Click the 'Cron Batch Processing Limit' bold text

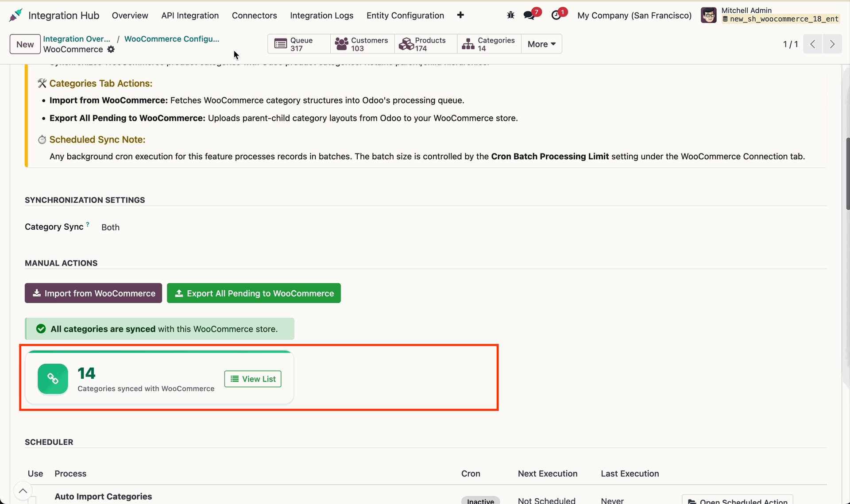[x=550, y=156]
